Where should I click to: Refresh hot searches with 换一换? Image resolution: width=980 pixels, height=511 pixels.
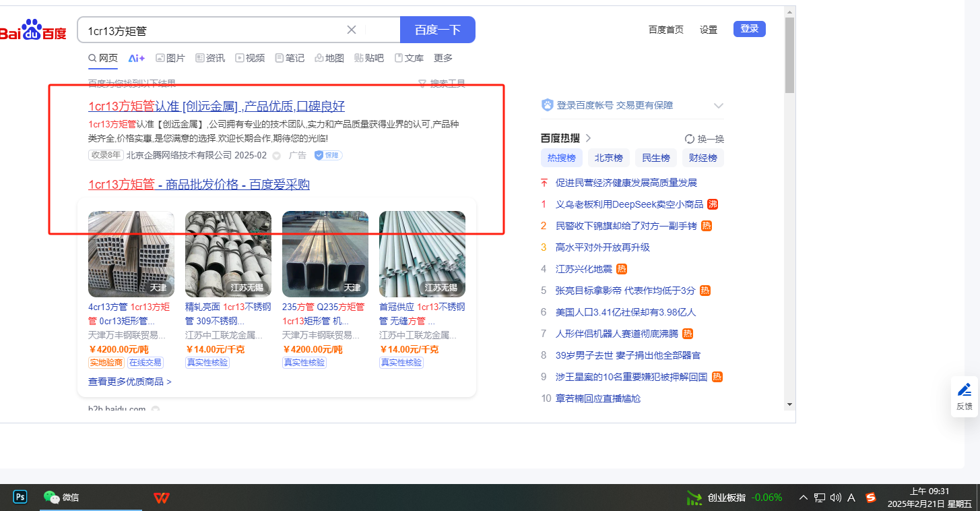tap(705, 139)
